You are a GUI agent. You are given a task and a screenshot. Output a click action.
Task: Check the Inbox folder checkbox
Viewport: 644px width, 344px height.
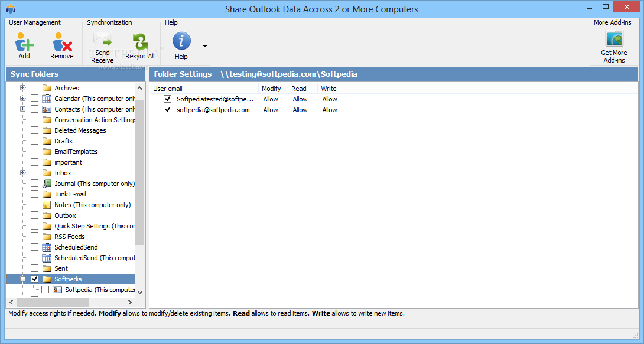coord(34,173)
